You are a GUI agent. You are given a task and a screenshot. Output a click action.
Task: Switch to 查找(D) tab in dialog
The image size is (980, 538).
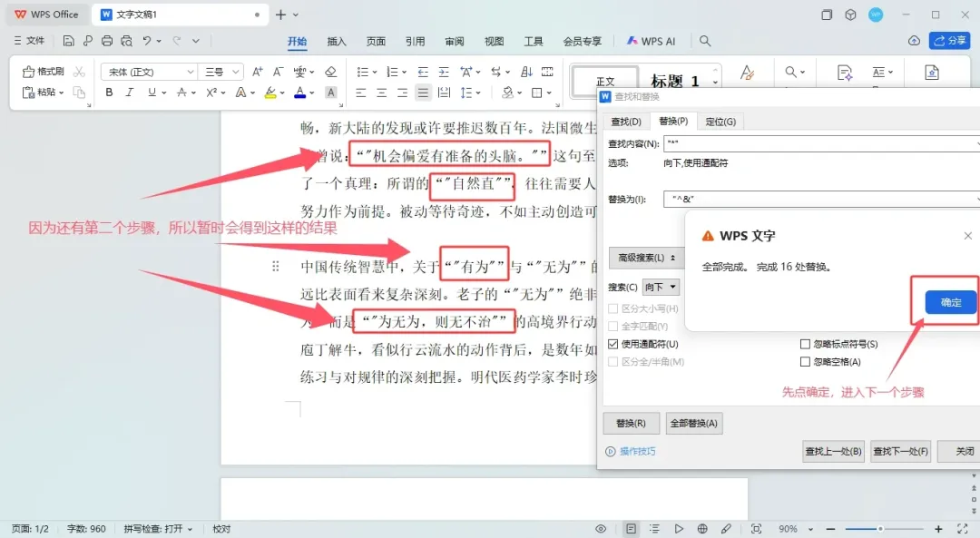click(x=625, y=122)
